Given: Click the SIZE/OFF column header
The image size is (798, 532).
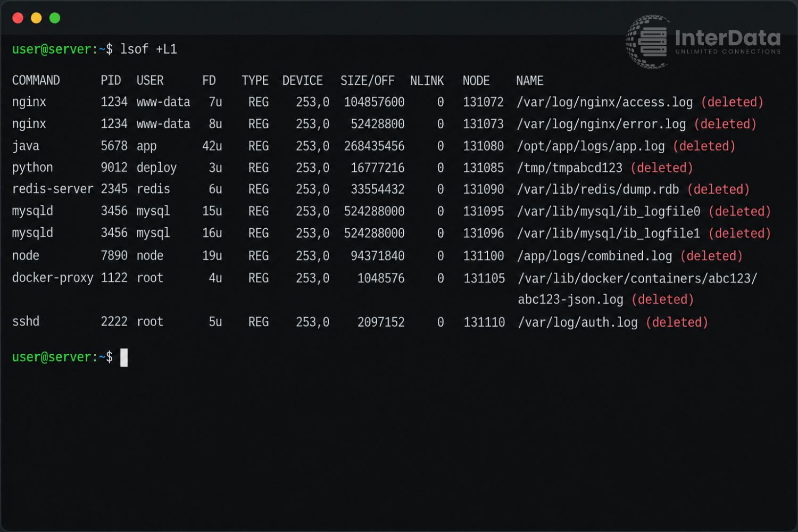Looking at the screenshot, I should (x=368, y=81).
